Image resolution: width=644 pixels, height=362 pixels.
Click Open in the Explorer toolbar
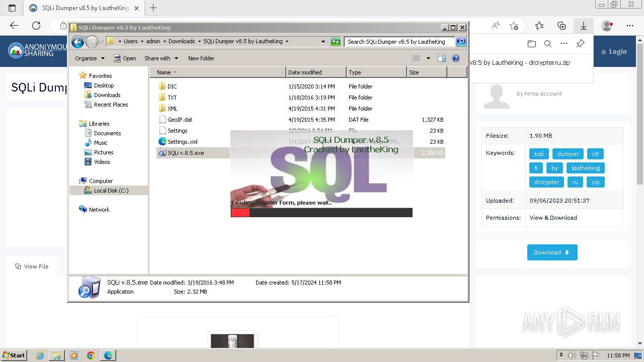[125, 58]
